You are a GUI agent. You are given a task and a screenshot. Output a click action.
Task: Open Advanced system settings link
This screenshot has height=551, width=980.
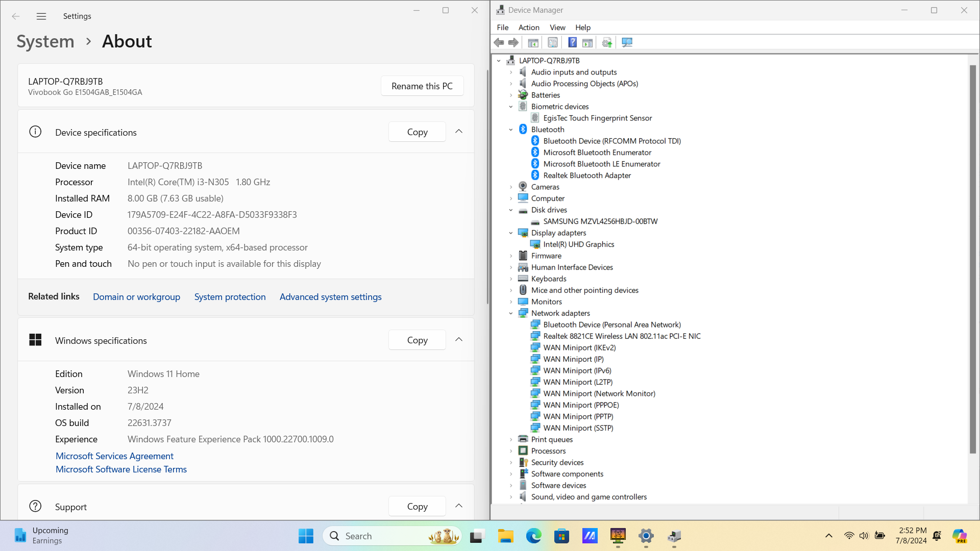(330, 297)
